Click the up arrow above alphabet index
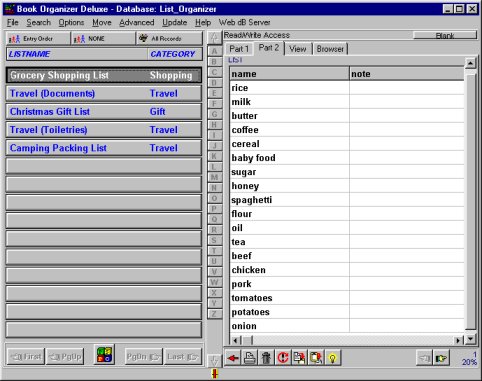The image size is (482, 381). (x=214, y=38)
